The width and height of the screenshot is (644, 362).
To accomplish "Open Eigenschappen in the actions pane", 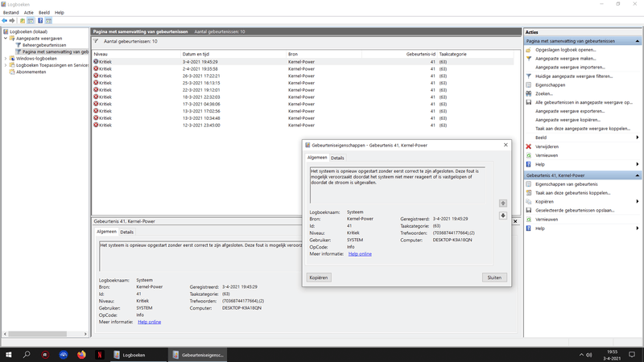I will (x=550, y=85).
